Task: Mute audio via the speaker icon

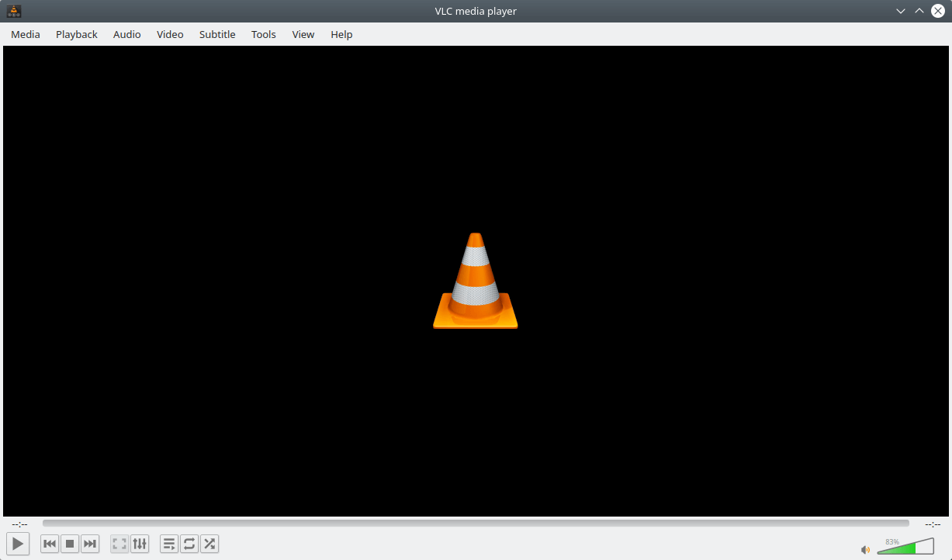Action: coord(865,548)
